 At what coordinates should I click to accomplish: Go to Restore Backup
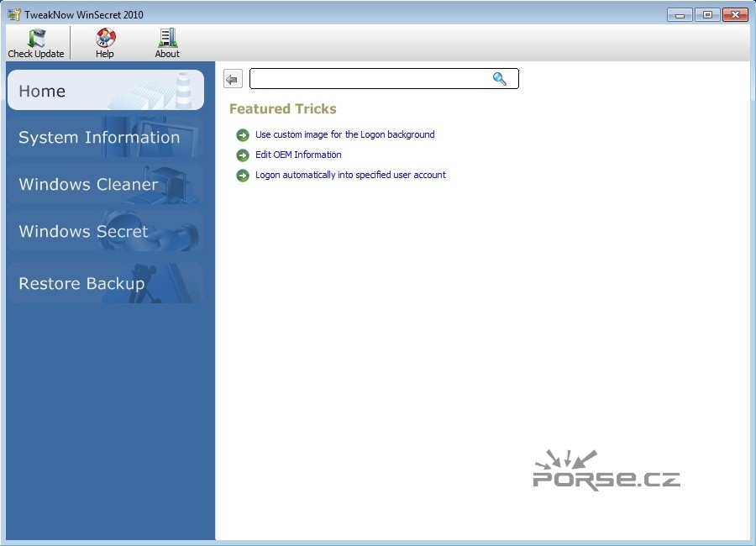point(106,283)
